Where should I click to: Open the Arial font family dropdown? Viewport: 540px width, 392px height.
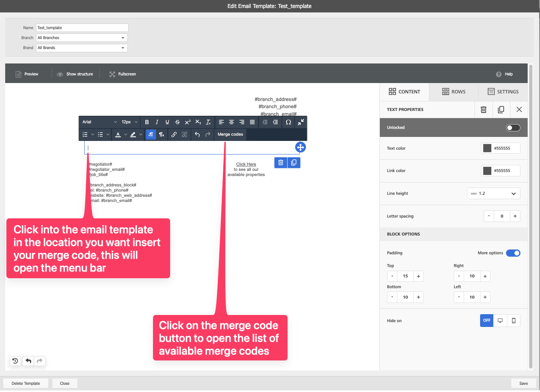[x=99, y=122]
